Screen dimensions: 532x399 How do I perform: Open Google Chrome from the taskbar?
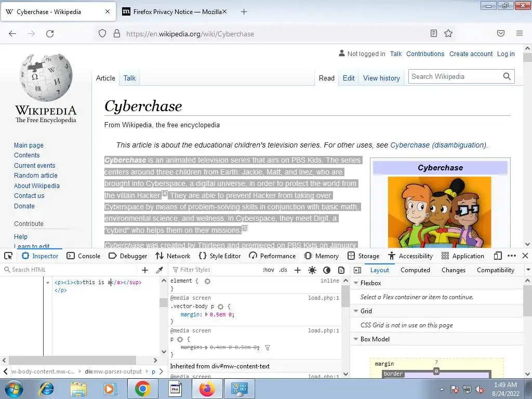[x=142, y=389]
